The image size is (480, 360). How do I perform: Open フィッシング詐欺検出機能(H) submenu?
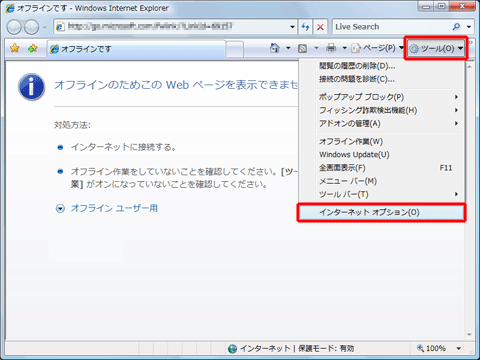click(x=382, y=110)
